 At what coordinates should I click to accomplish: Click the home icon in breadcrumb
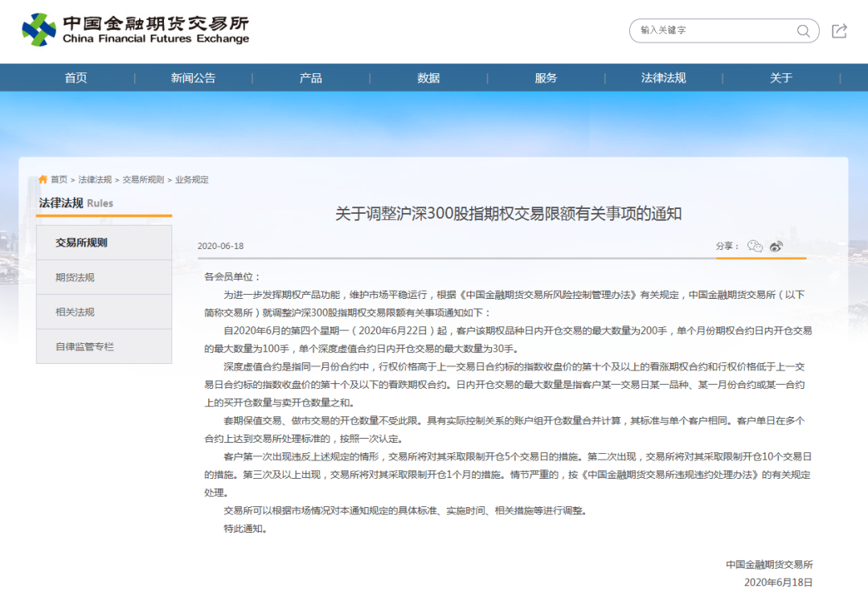[x=43, y=179]
